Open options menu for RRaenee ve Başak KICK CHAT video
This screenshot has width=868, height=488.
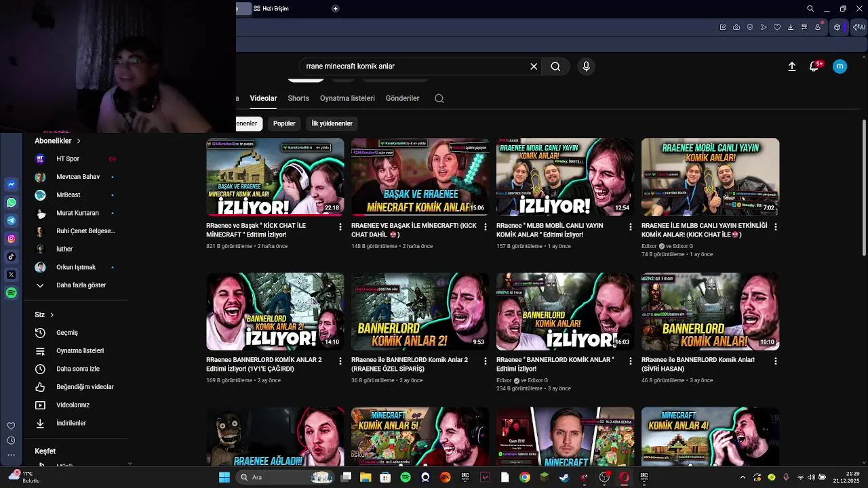click(x=340, y=227)
